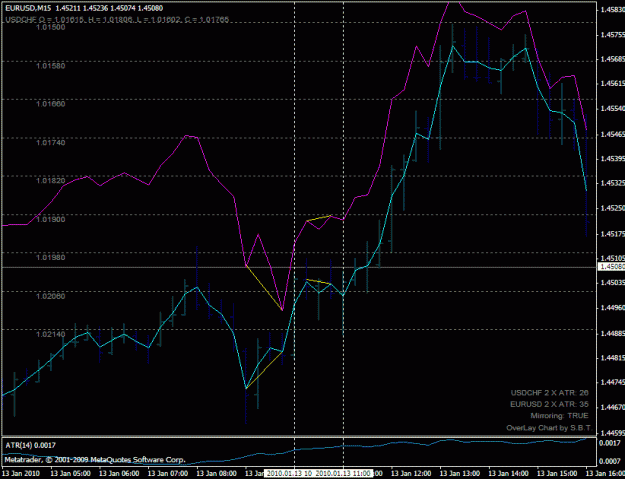The height and width of the screenshot is (479, 625).
Task: Click the 1.4575 level on the right price axis
Action: (x=612, y=35)
